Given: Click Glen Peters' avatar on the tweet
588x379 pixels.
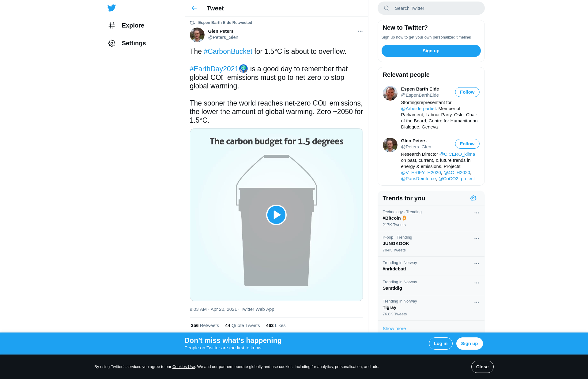Looking at the screenshot, I should tap(197, 35).
